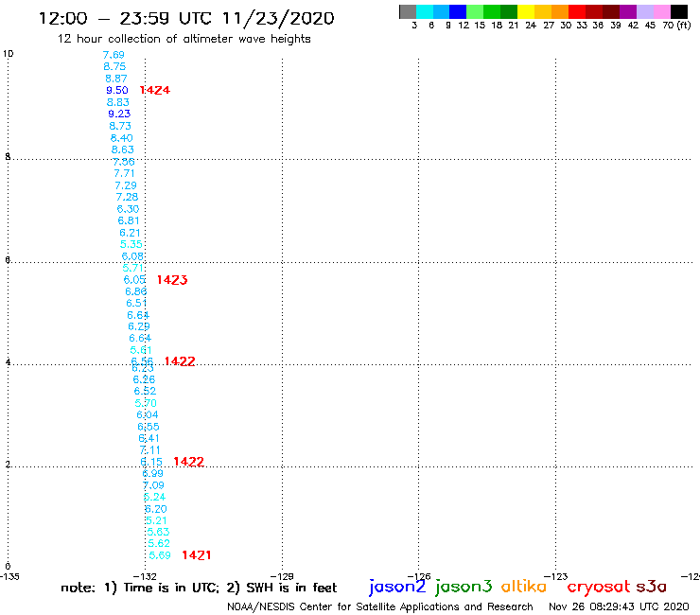
Task: Click the wave height value 6.99
Action: pos(152,473)
